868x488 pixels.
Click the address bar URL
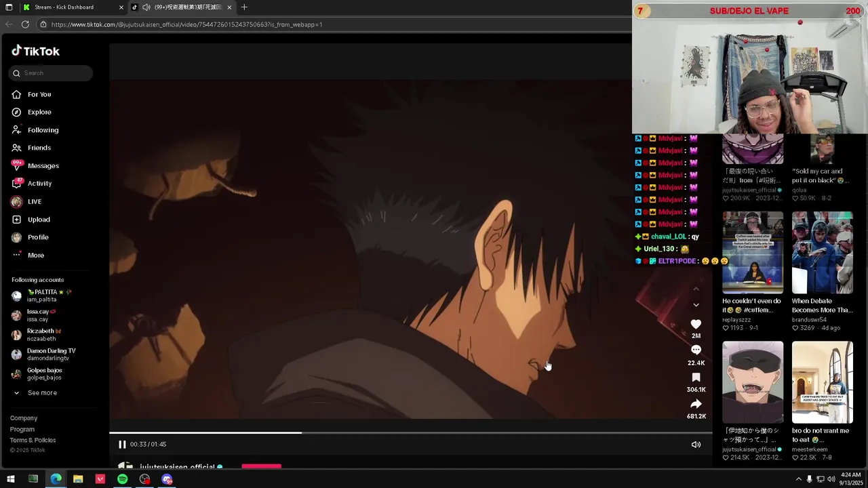coord(186,24)
